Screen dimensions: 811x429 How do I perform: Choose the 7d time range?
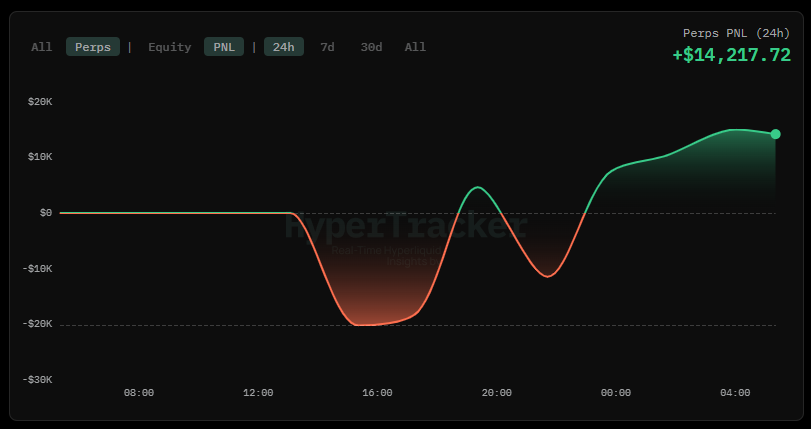click(x=327, y=47)
